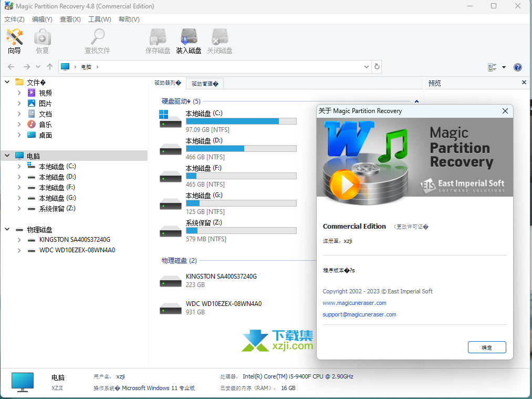Open the 查找文件 find file tool
This screenshot has height=399, width=532.
pos(97,41)
